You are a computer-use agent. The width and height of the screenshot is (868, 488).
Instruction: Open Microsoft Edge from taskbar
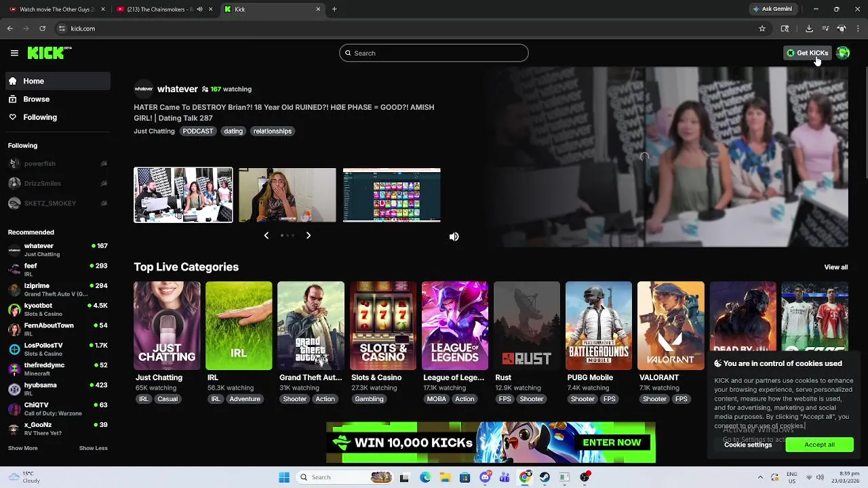click(x=425, y=477)
